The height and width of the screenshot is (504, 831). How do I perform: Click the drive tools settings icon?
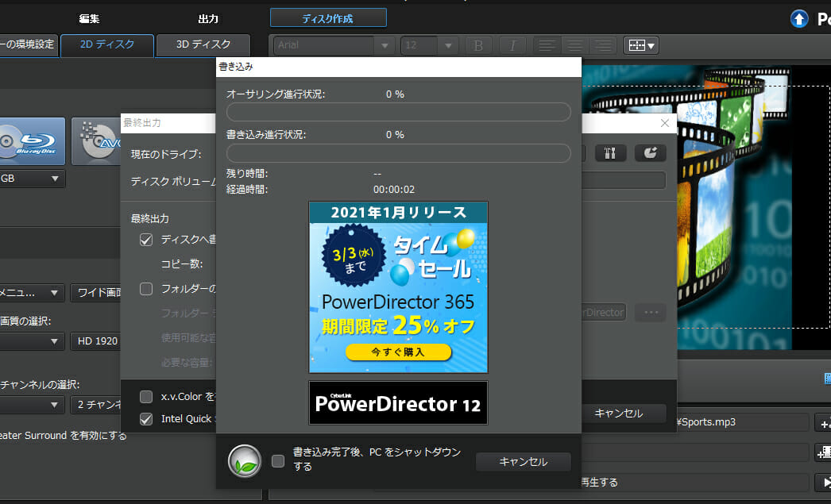pos(610,153)
